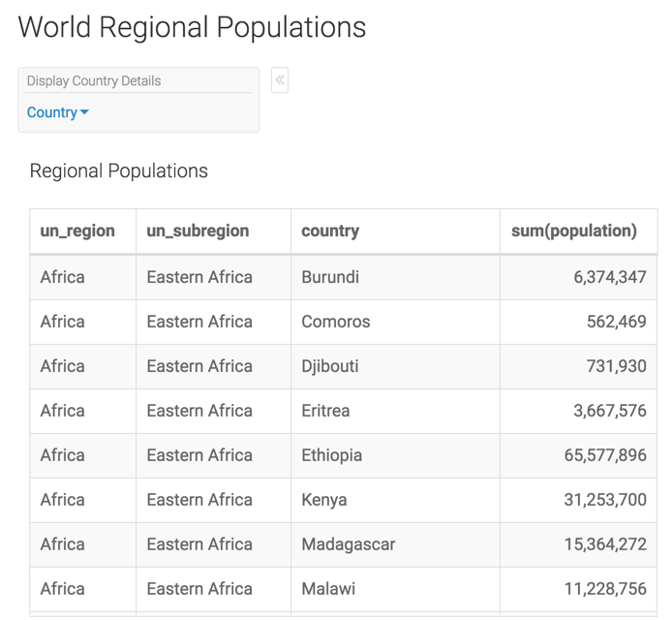
Task: Open the Country dropdown
Action: (x=58, y=112)
